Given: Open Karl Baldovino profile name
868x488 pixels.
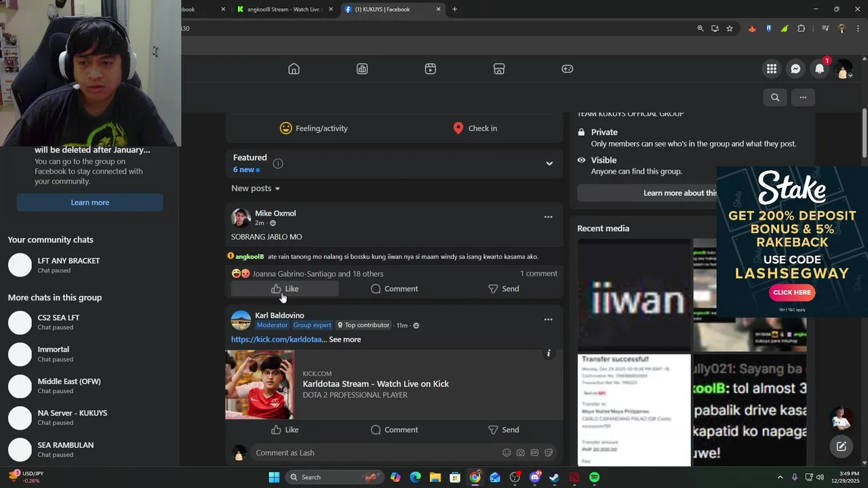Looking at the screenshot, I should tap(279, 315).
